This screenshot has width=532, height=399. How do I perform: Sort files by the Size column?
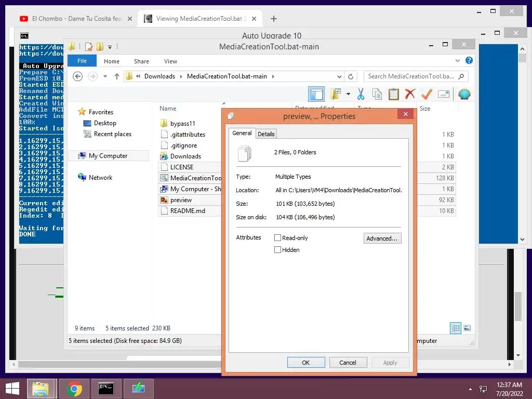[425, 109]
